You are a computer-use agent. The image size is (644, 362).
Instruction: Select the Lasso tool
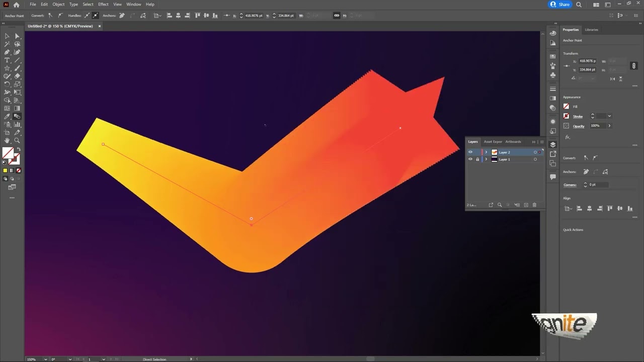[x=17, y=44]
